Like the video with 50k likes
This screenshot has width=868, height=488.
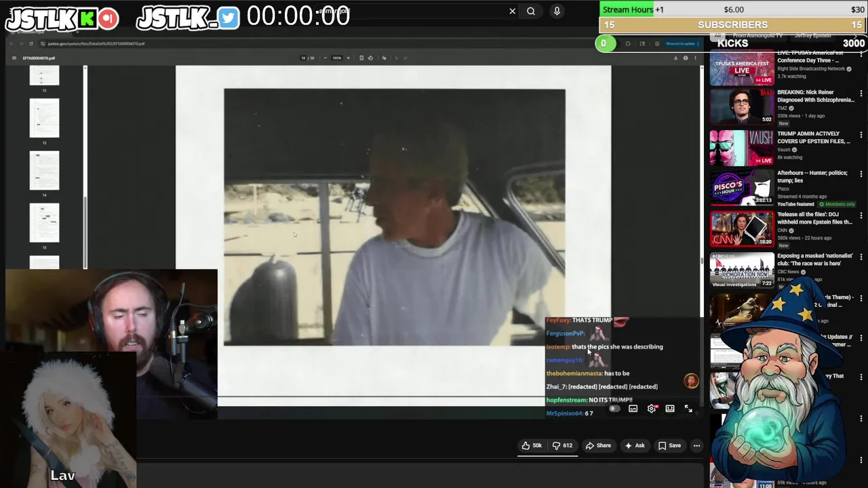[532, 445]
